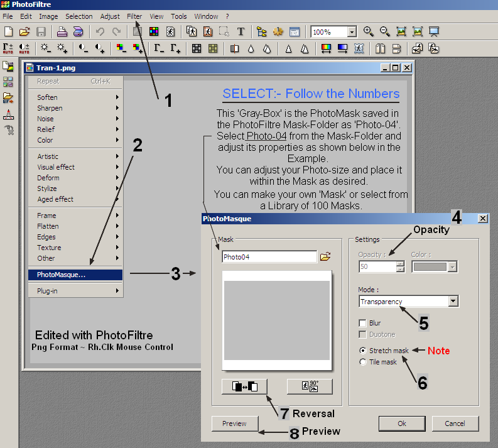The image size is (498, 448).
Task: Click the Full screen monitor icon
Action: point(434,31)
